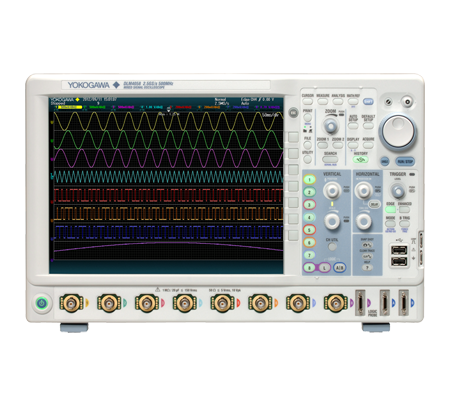The width and height of the screenshot is (450, 406).
Task: Tap the A|B logic group key
Action: coord(339,267)
